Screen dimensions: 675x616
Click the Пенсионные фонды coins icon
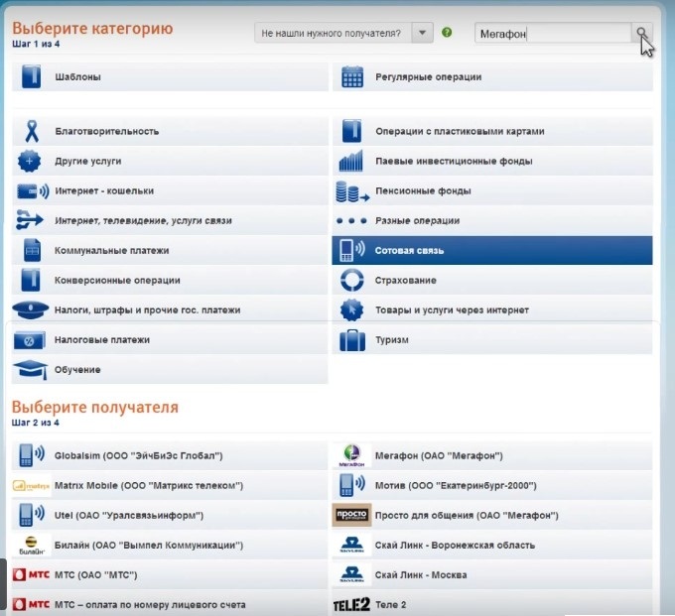pyautogui.click(x=351, y=190)
